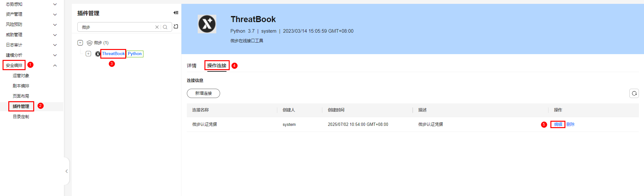The image size is (644, 196).
Task: Click the 创建人 column header
Action: 289,110
